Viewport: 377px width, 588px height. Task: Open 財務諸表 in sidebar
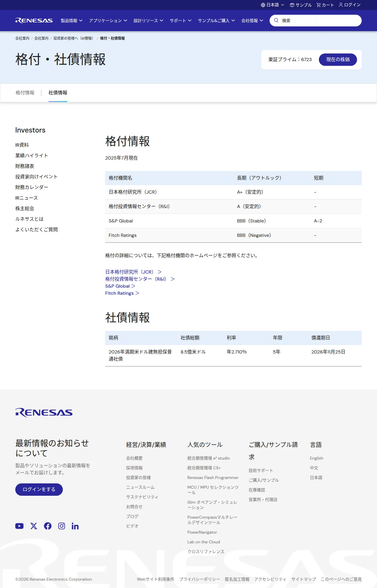pyautogui.click(x=25, y=166)
